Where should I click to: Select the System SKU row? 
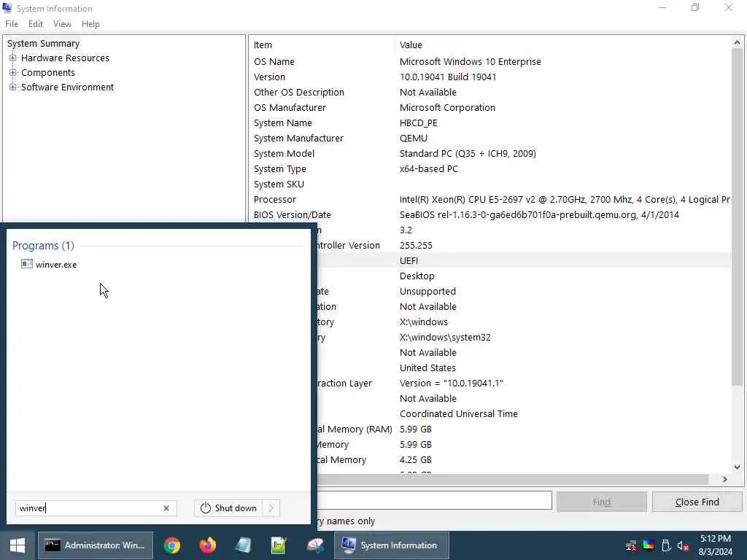pos(490,184)
